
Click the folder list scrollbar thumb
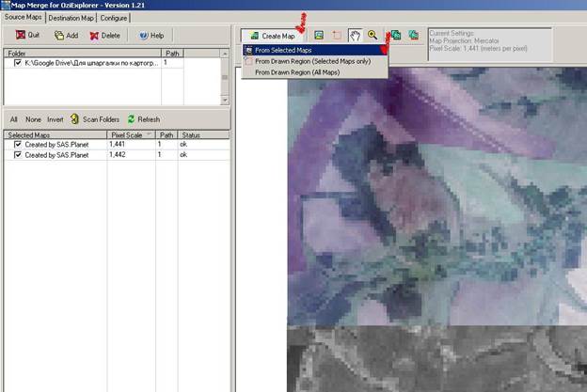pyautogui.click(x=225, y=77)
